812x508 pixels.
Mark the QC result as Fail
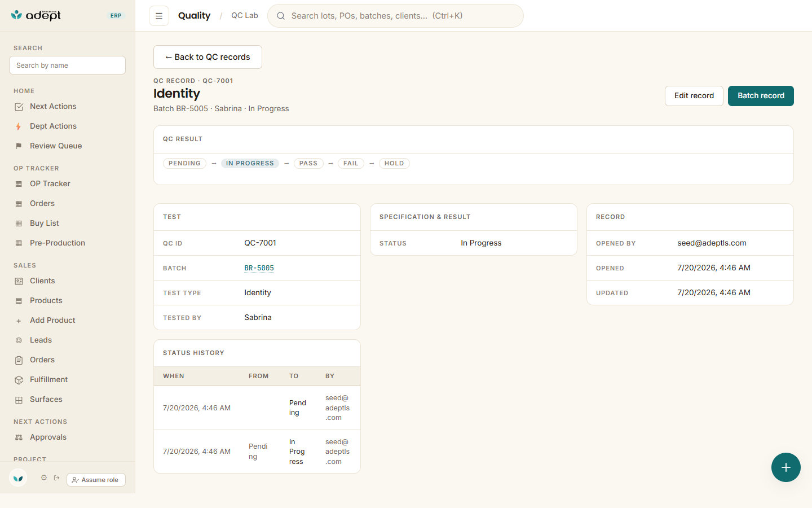(x=351, y=164)
